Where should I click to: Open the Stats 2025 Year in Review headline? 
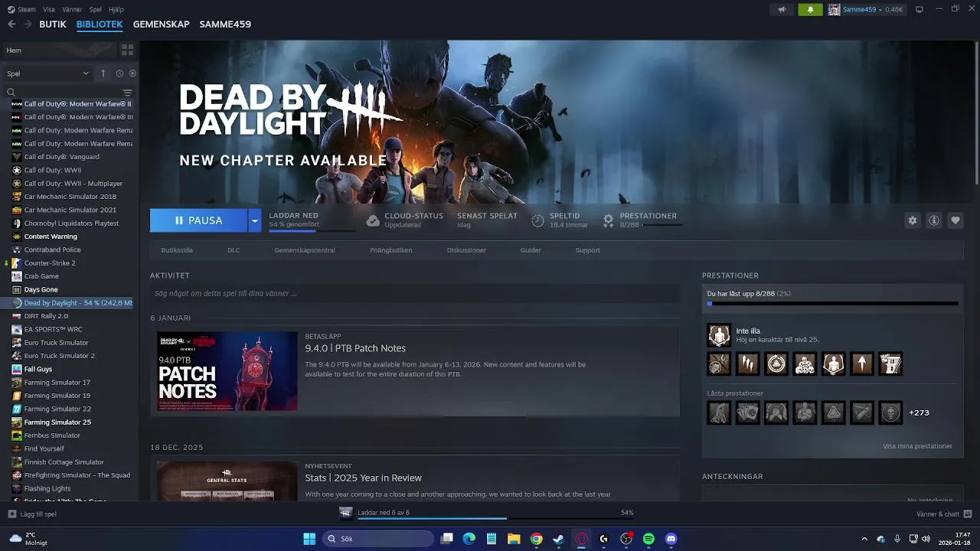364,478
